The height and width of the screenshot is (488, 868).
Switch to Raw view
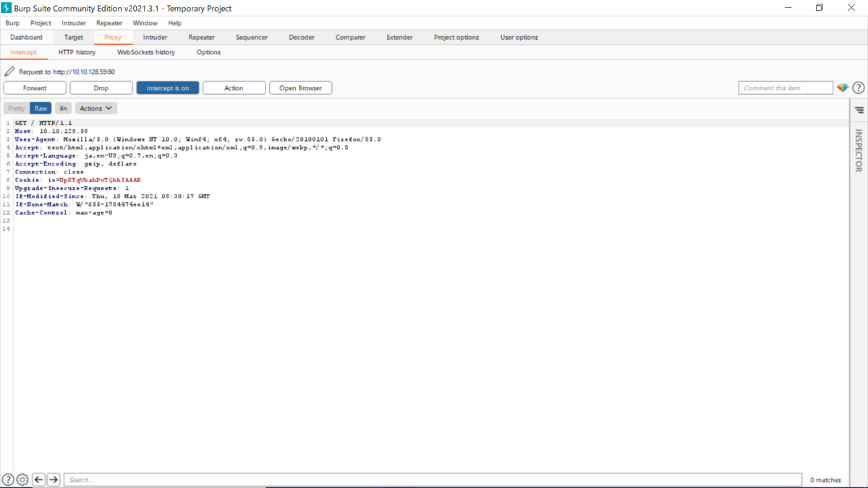tap(41, 108)
